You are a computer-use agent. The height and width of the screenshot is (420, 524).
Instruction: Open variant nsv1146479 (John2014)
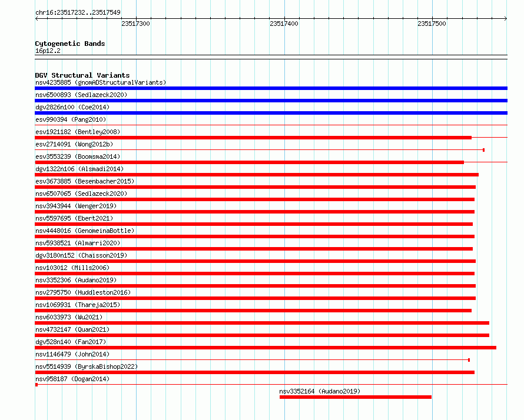(x=72, y=354)
